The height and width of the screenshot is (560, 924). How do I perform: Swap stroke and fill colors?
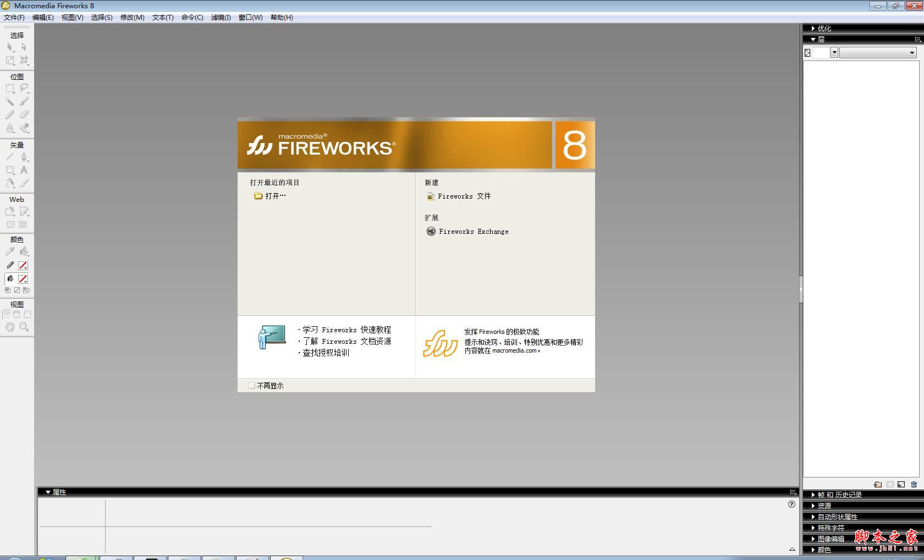26,290
